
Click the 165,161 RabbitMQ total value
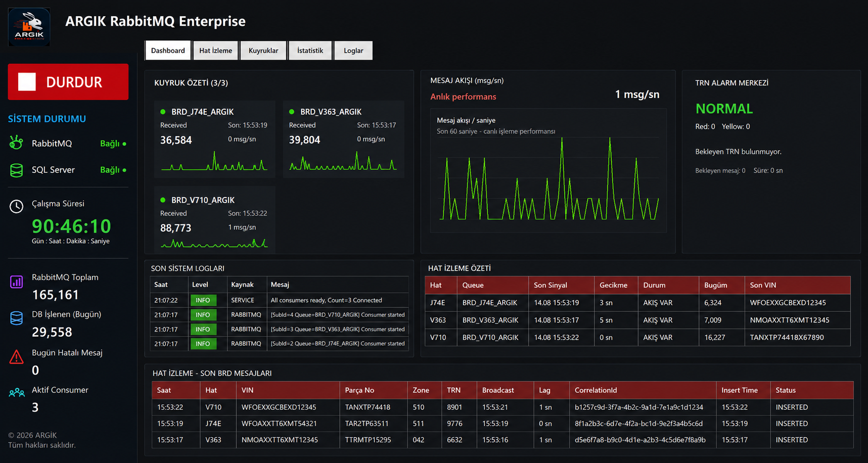click(55, 295)
